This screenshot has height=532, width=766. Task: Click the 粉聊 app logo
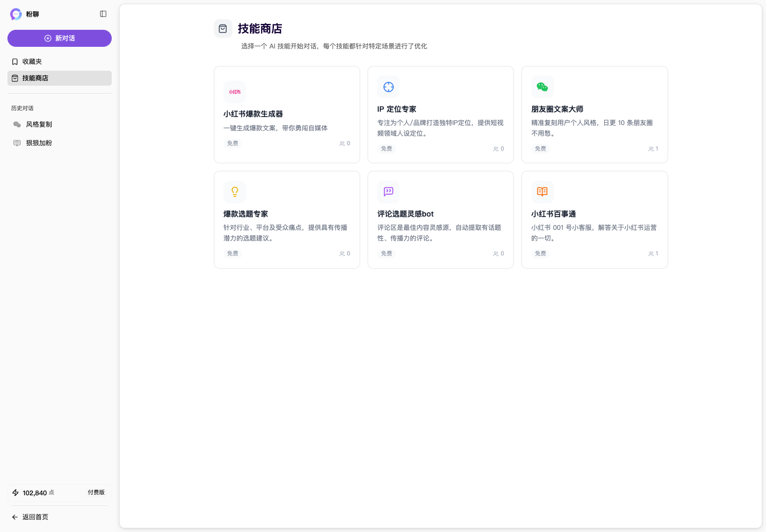[x=15, y=14]
